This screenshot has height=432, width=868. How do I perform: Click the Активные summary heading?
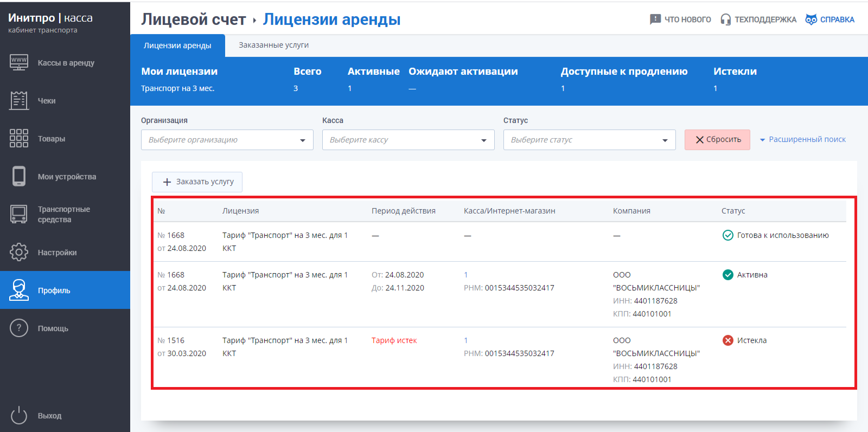click(x=374, y=72)
